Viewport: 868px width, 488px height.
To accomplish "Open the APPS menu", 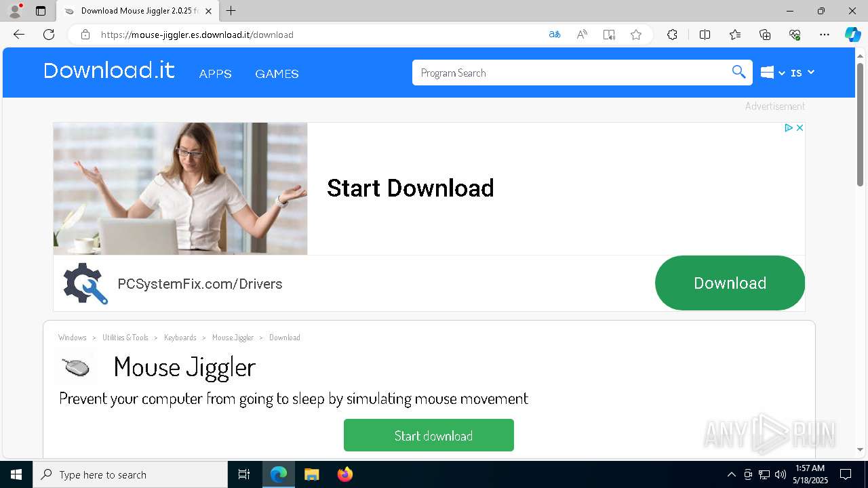I will (x=216, y=74).
